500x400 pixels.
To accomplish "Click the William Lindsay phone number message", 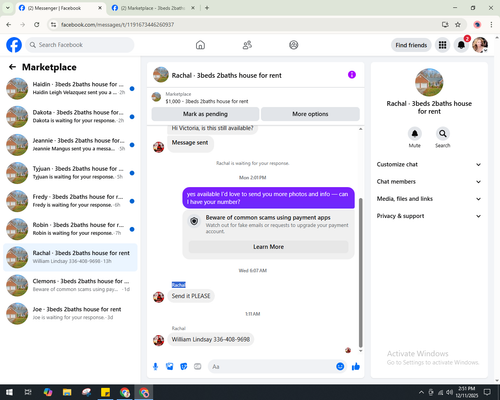I will click(211, 339).
